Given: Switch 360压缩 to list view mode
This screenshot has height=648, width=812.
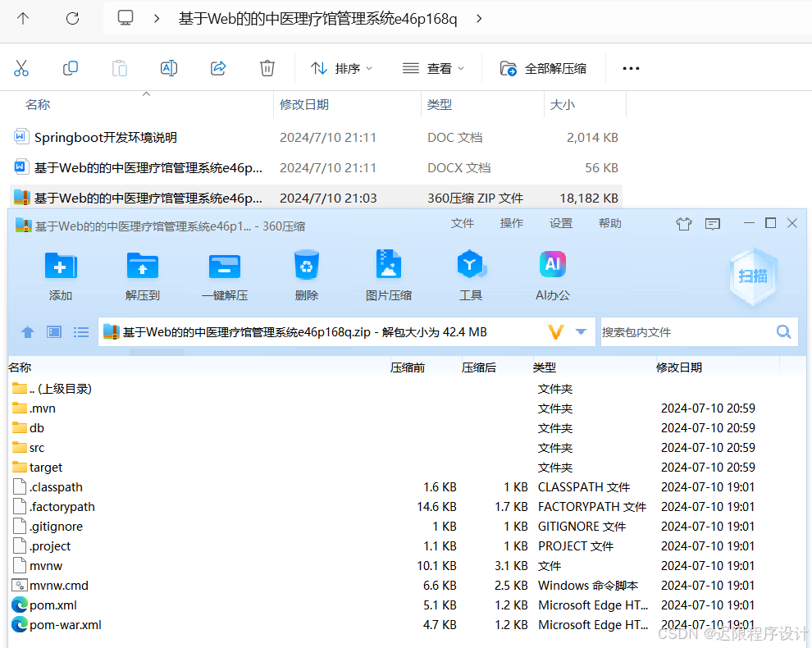Looking at the screenshot, I should [80, 332].
